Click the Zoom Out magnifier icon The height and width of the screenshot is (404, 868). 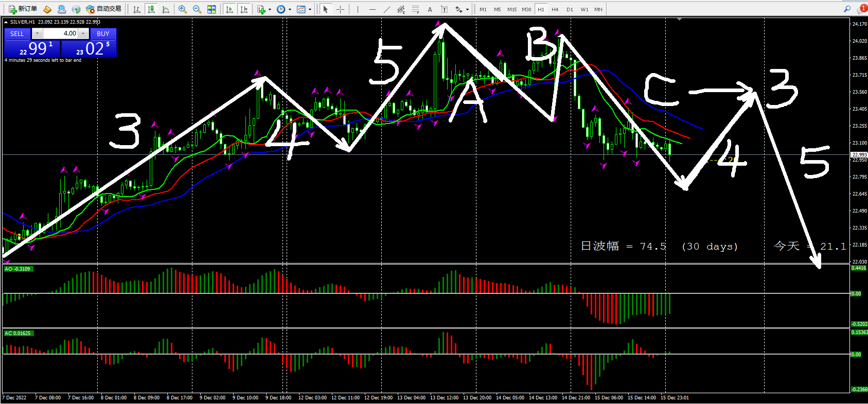197,9
